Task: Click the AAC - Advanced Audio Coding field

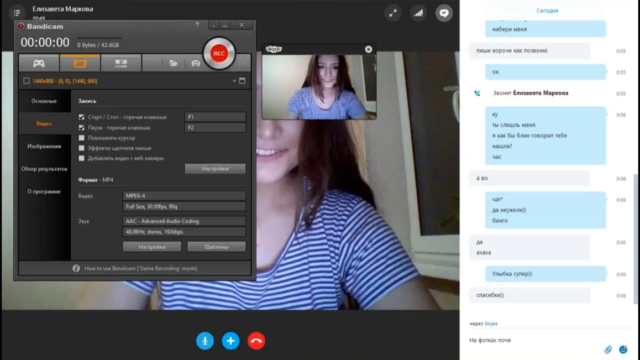Action: tap(184, 221)
